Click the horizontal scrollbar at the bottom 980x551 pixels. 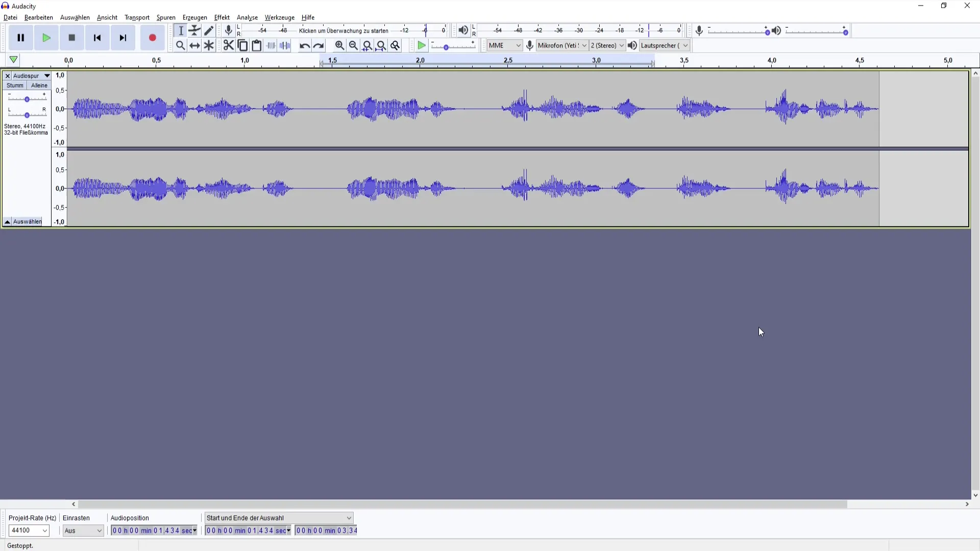tap(462, 504)
